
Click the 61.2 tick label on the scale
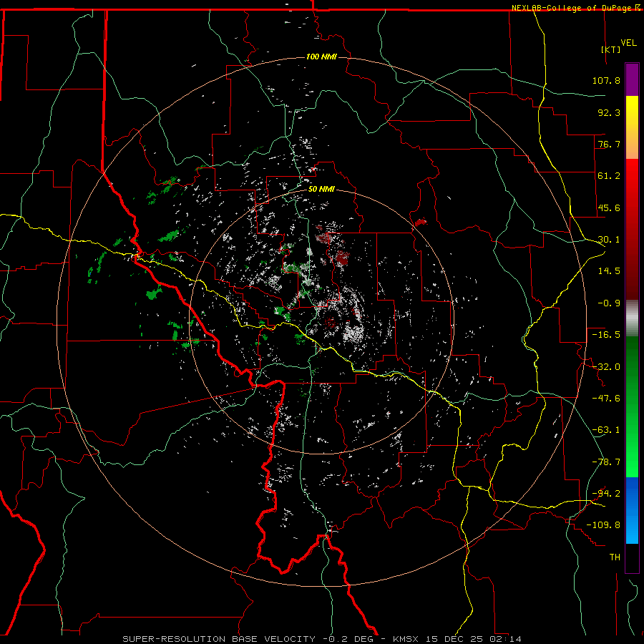coord(608,176)
